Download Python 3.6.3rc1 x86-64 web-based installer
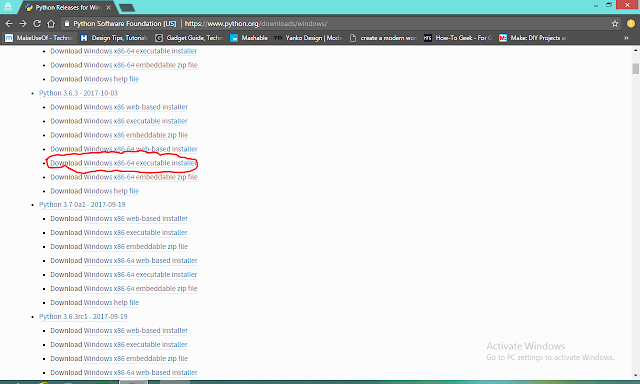 [x=140, y=372]
